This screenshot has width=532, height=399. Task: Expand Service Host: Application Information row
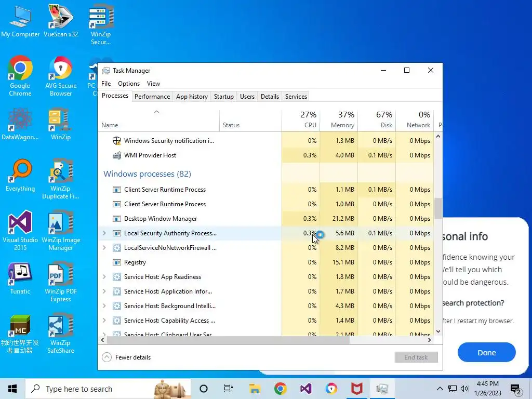pyautogui.click(x=104, y=292)
